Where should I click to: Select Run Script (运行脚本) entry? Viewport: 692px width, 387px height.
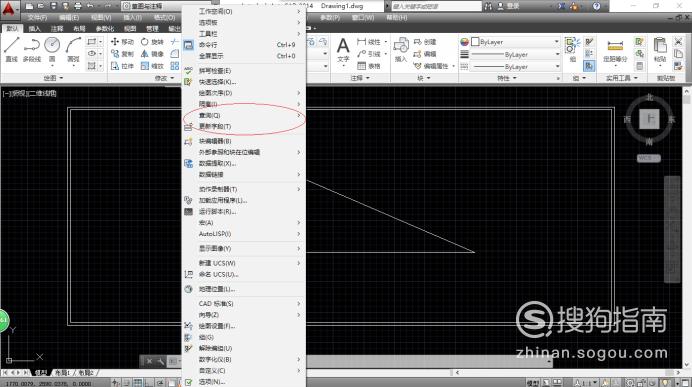(x=244, y=212)
